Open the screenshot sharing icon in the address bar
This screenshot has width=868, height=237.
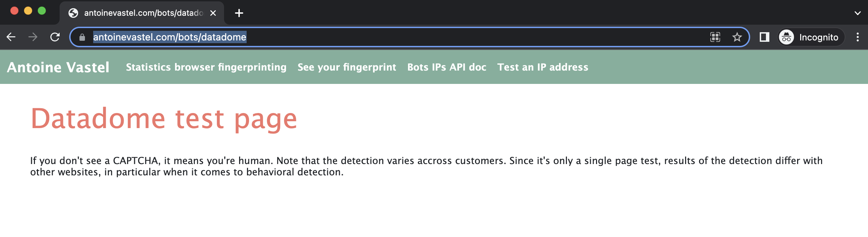716,37
